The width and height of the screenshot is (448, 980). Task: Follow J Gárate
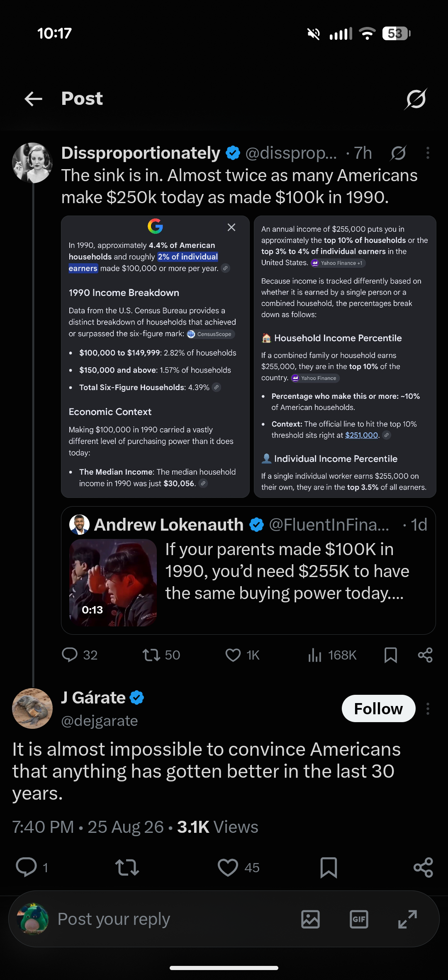[x=378, y=708]
